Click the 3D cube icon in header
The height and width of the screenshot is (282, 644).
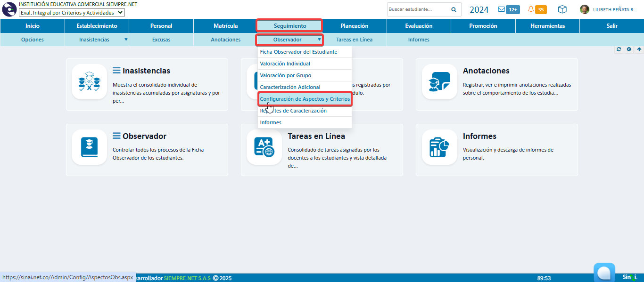click(x=562, y=9)
